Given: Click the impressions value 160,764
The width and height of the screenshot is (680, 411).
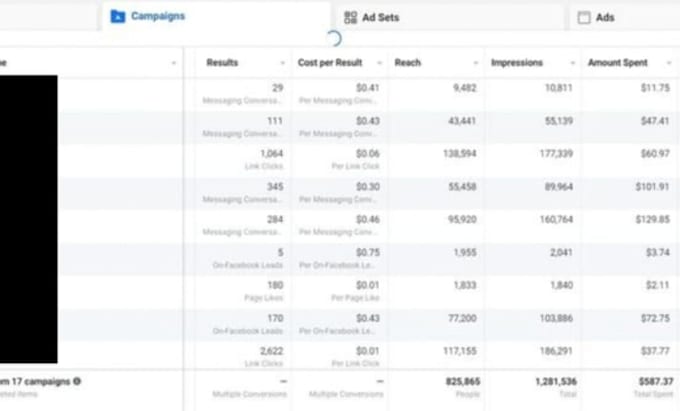Looking at the screenshot, I should click(x=556, y=219).
